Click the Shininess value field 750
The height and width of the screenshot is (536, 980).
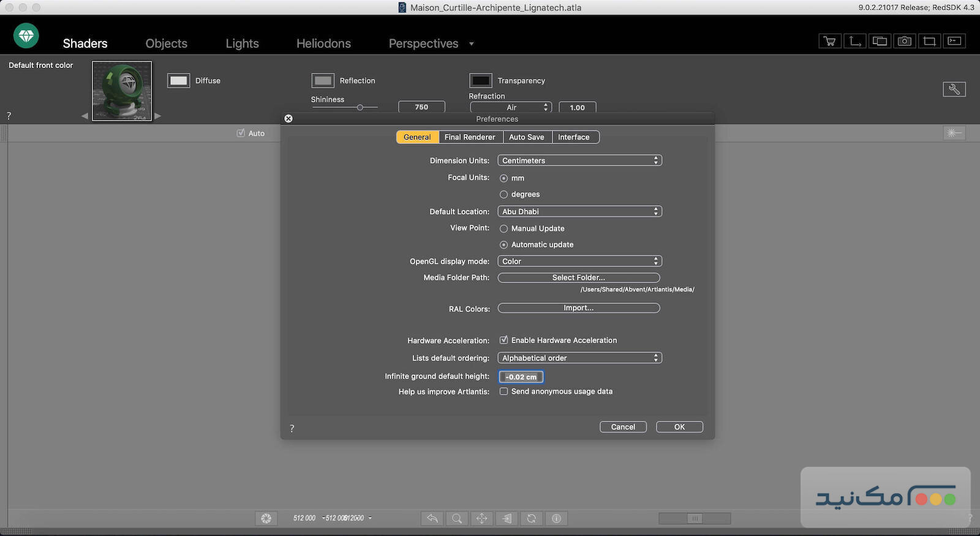tap(421, 107)
